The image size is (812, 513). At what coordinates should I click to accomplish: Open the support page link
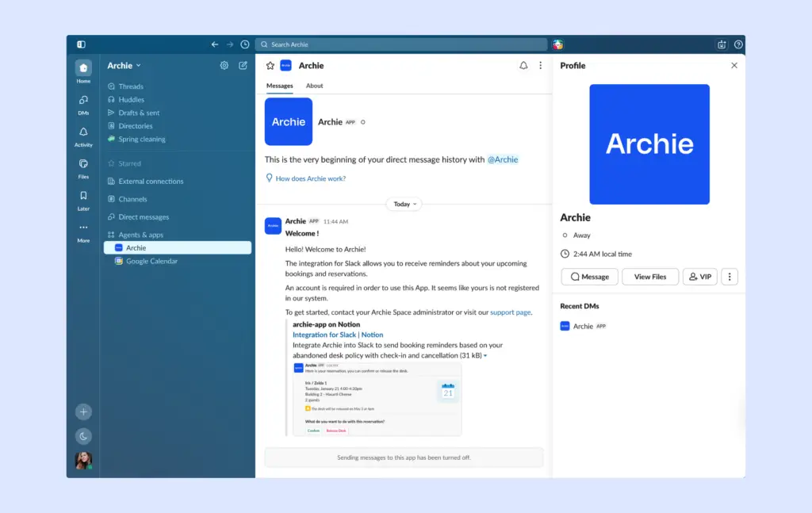pos(510,312)
